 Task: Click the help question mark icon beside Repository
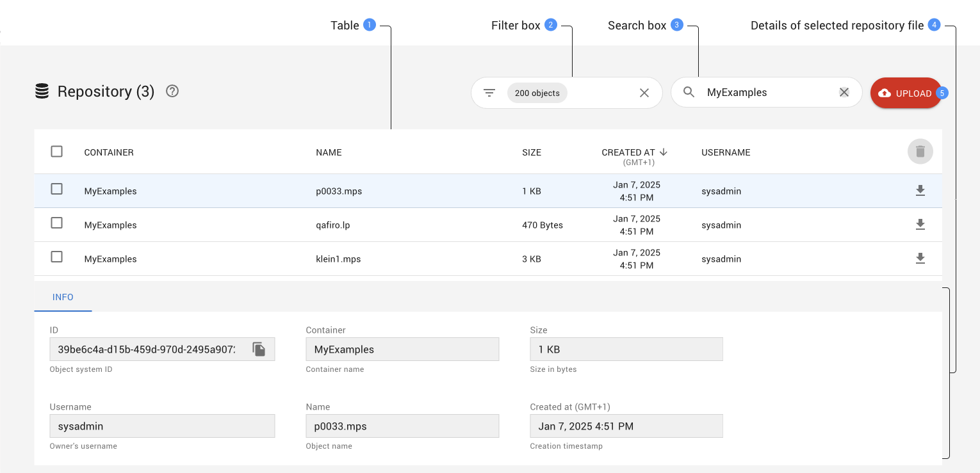pos(172,92)
